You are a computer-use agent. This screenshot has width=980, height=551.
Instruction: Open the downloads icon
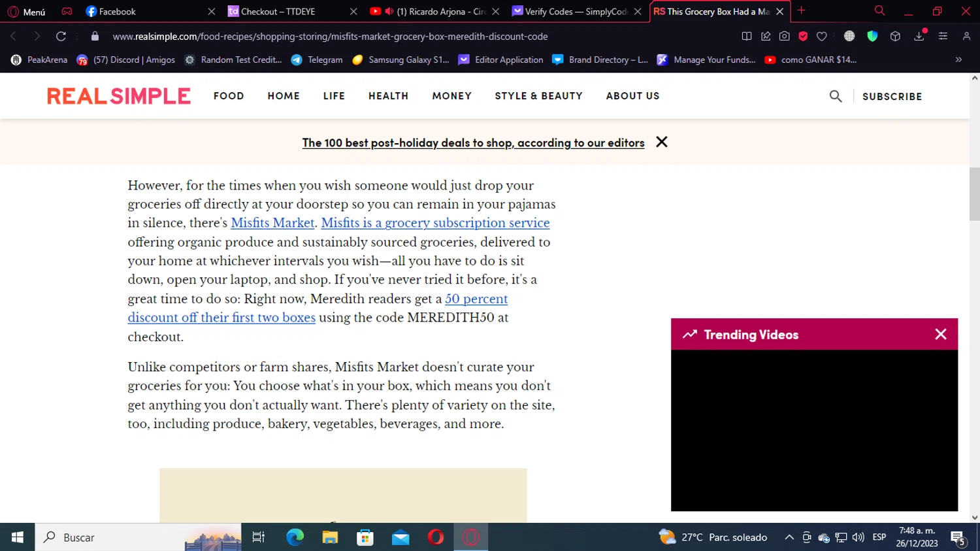(x=919, y=36)
